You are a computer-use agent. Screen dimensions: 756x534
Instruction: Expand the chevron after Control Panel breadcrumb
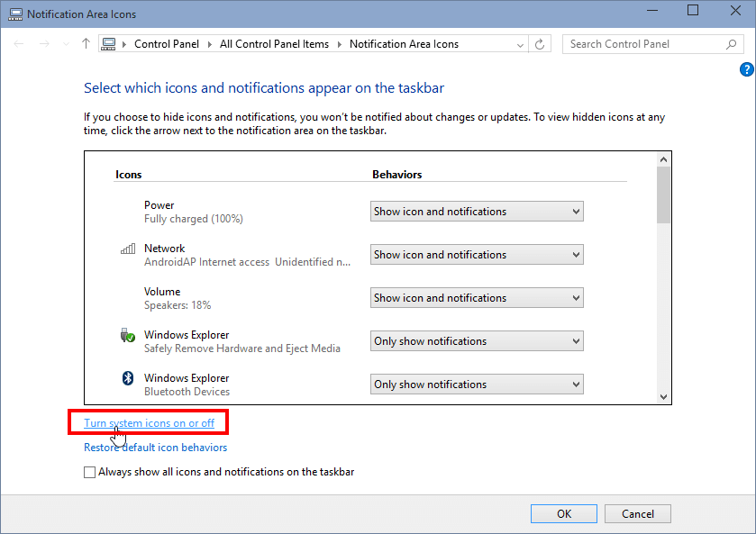[210, 44]
